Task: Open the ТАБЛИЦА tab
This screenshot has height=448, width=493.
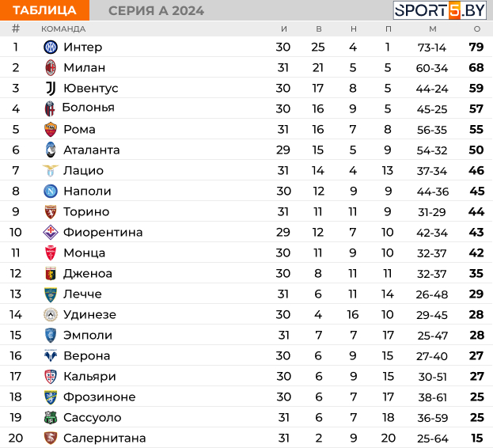Action: (x=44, y=10)
